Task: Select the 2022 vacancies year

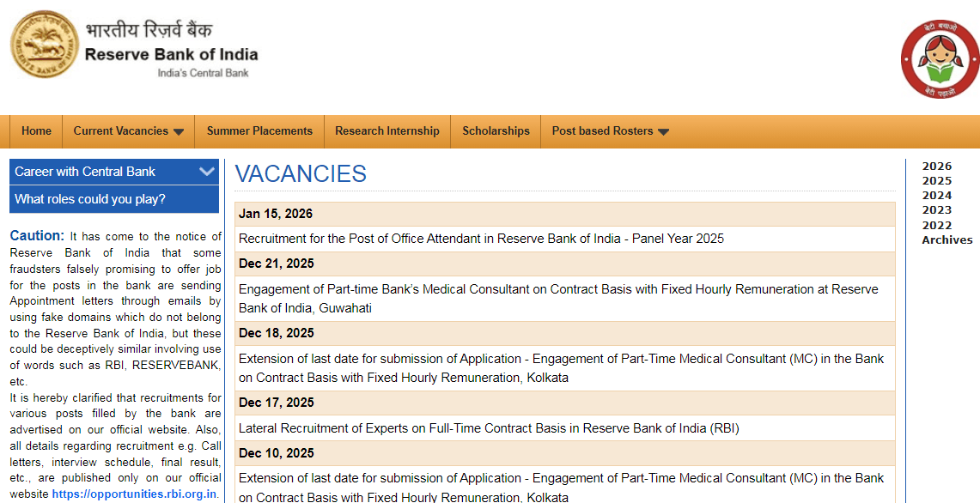Action: [x=936, y=225]
